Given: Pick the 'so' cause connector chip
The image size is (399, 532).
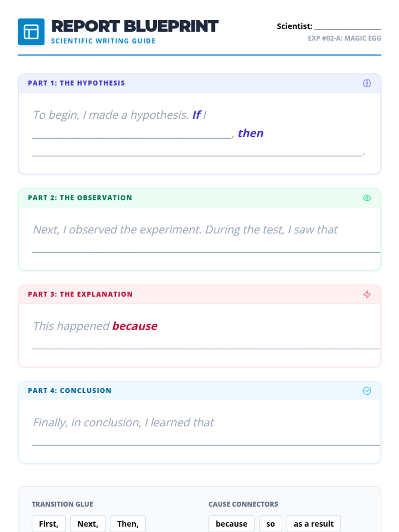Looking at the screenshot, I should pyautogui.click(x=270, y=524).
